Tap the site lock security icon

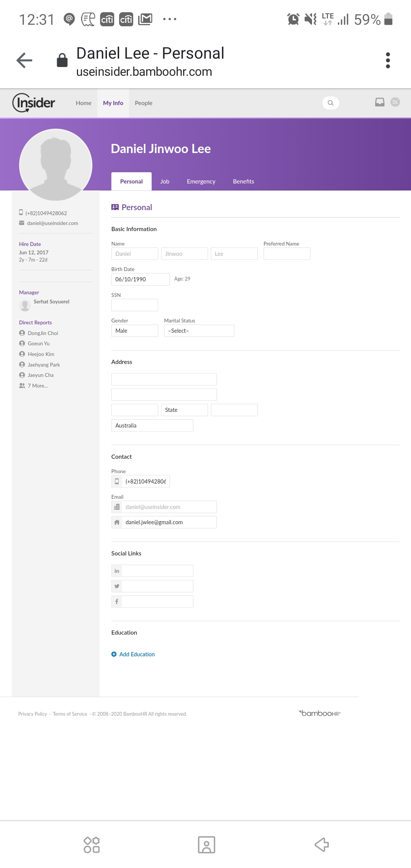62,60
